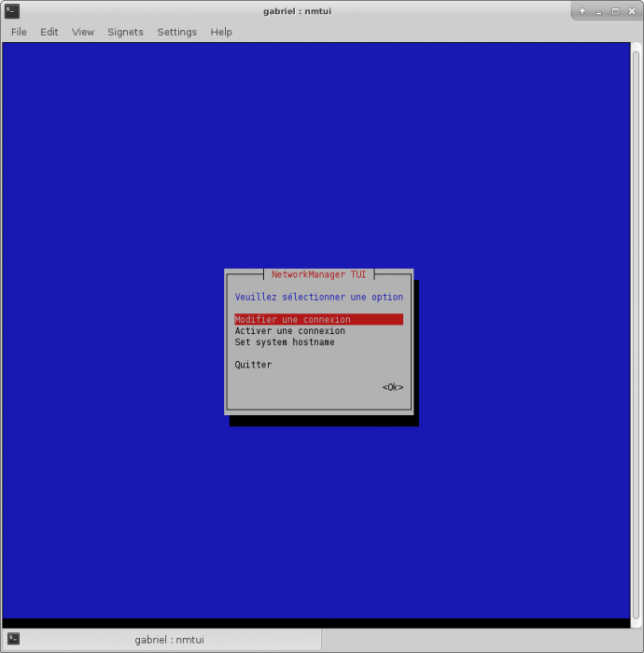
Task: Click the terminal icon in title bar
Action: tap(12, 11)
